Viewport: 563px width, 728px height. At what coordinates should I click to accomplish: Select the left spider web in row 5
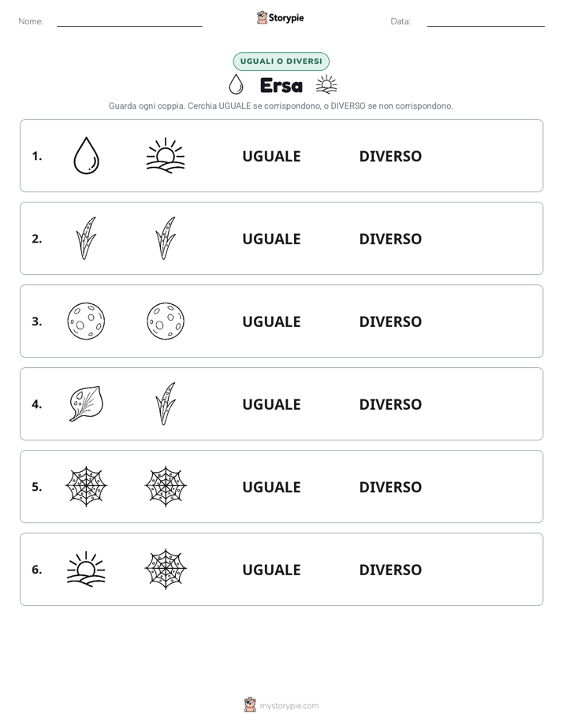tap(87, 486)
